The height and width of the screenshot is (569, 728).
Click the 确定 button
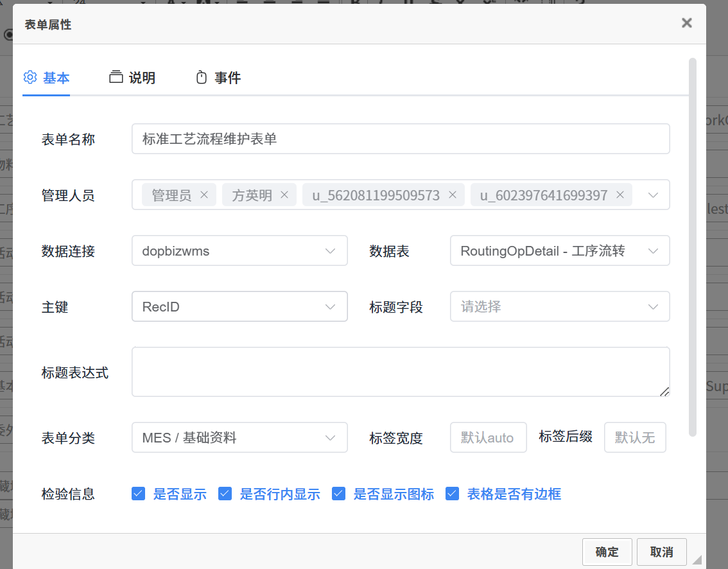click(607, 552)
